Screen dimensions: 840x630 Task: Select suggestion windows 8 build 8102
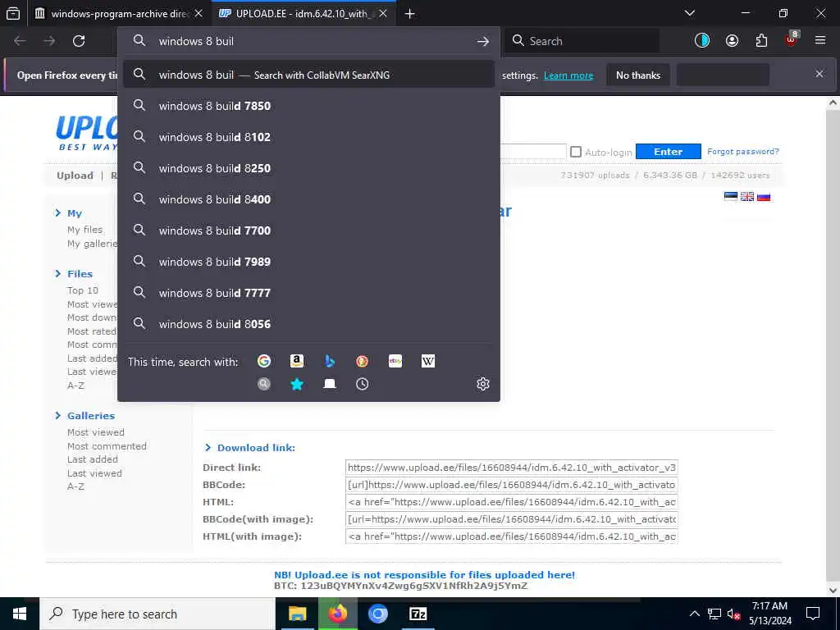[x=308, y=137]
